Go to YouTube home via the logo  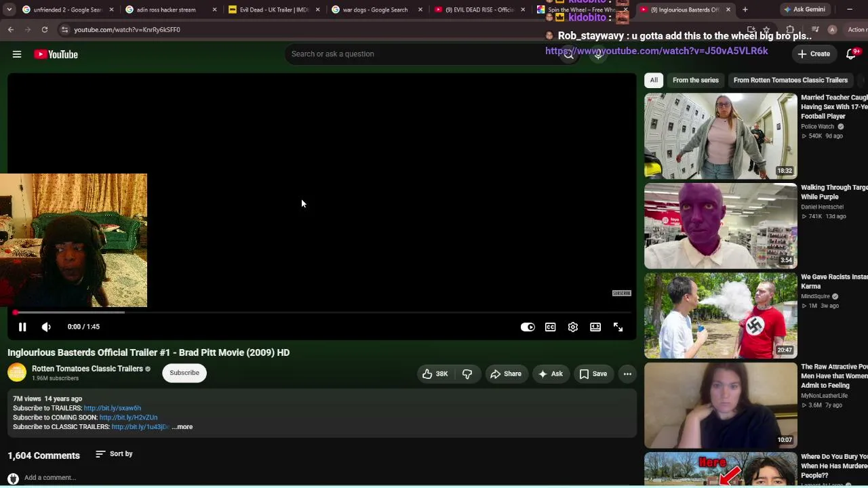pos(56,54)
